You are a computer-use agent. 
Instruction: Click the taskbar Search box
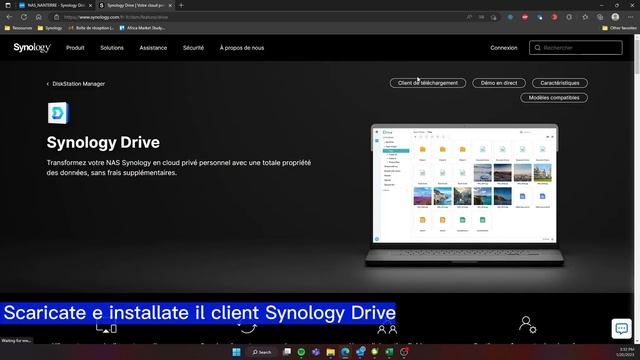(262, 352)
